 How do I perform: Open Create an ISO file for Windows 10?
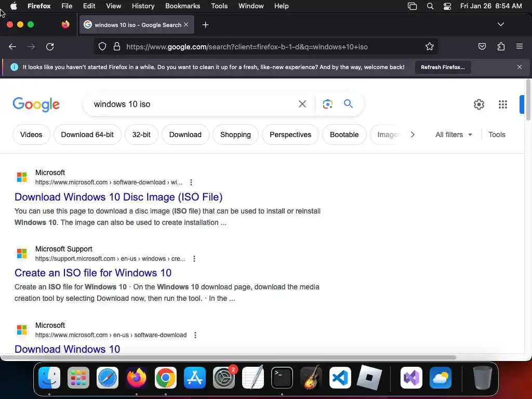tap(93, 273)
